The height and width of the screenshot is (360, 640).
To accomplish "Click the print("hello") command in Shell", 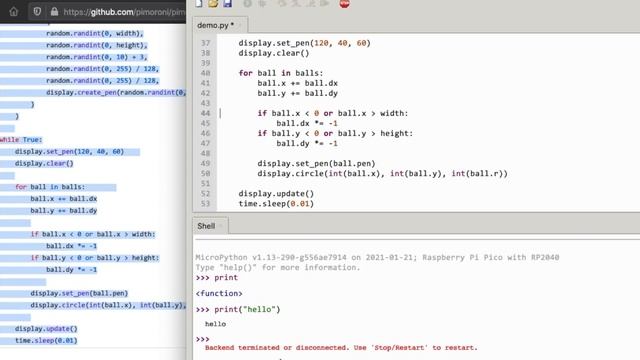I will tap(247, 309).
